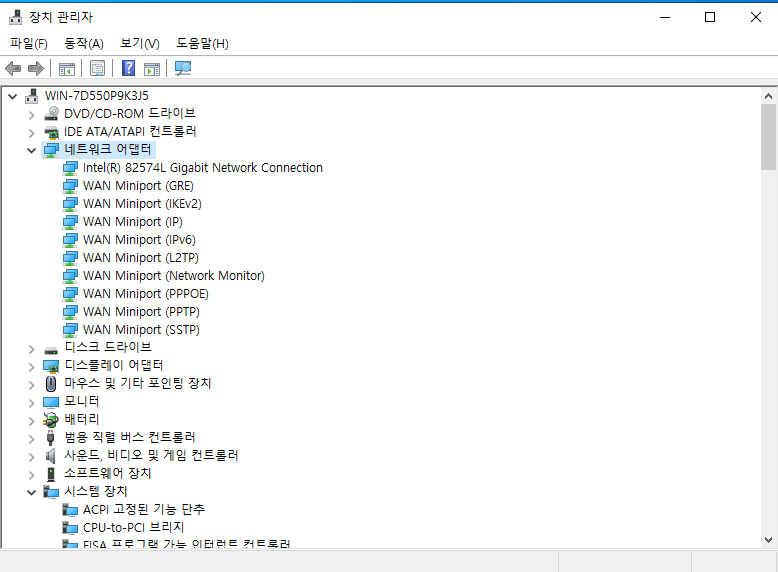This screenshot has height=572, width=778.
Task: Collapse the 시스템 장치 node
Action: (32, 493)
